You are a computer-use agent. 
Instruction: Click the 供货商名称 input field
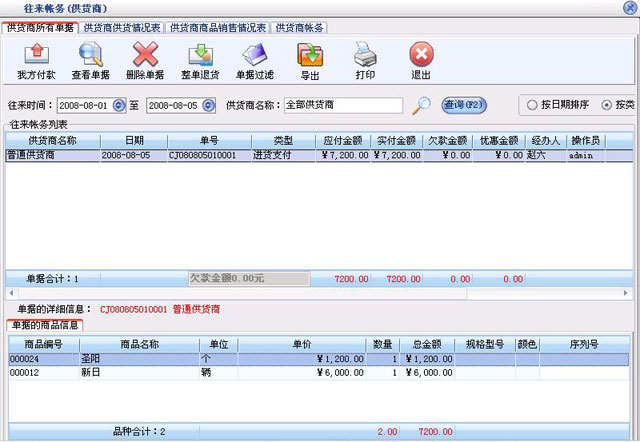[x=342, y=105]
